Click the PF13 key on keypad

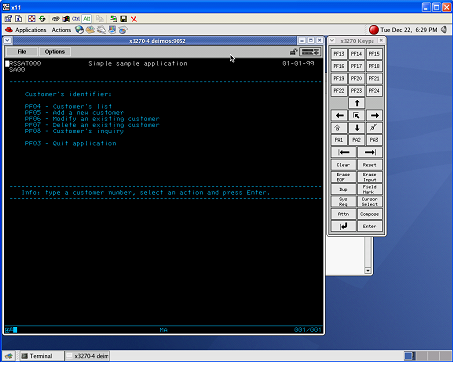coord(339,54)
